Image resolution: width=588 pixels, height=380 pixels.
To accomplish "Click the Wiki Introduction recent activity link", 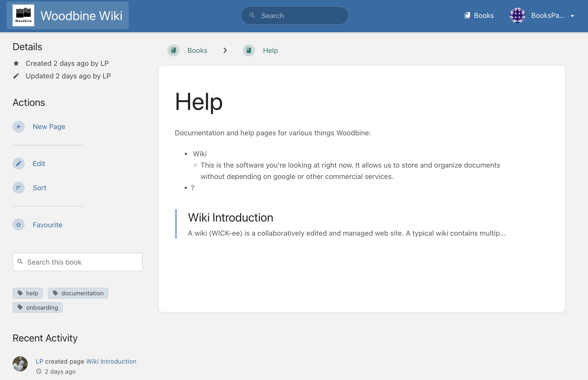I will point(111,361).
